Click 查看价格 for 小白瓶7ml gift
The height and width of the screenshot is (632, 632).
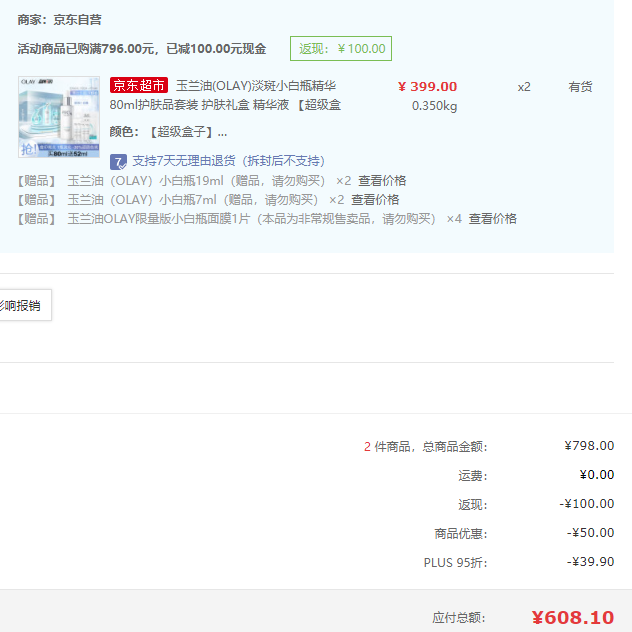(x=375, y=200)
